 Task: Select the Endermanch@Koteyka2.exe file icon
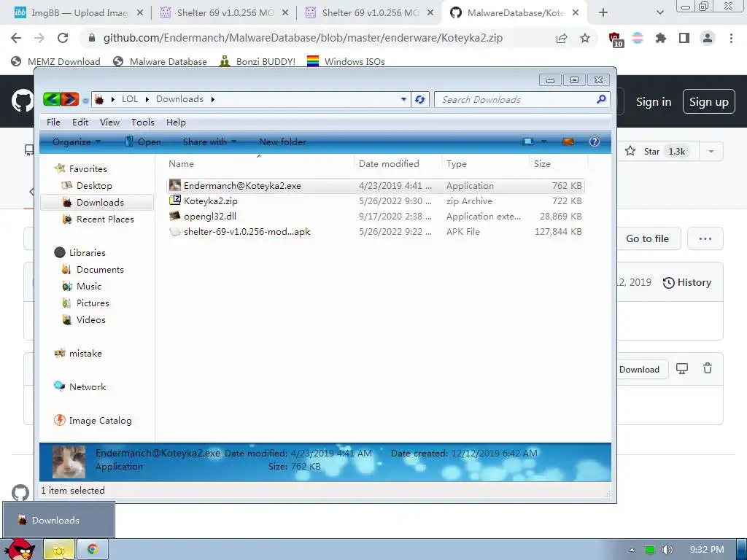[175, 186]
